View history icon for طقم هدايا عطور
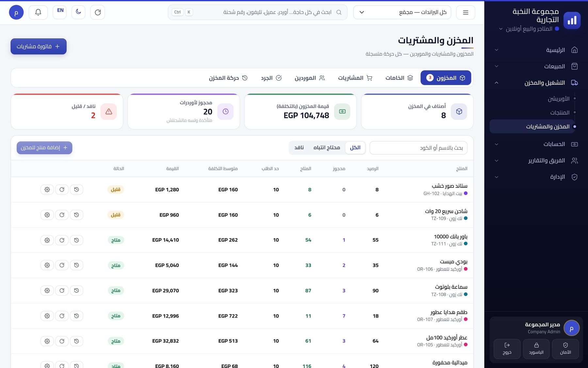Screen dimensions: 588x368 [76, 316]
